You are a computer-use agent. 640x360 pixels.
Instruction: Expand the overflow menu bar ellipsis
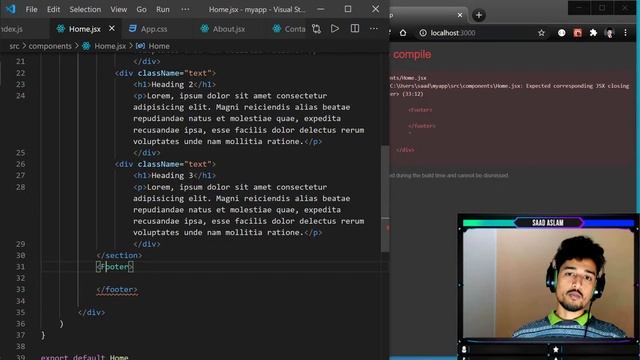[x=185, y=9]
